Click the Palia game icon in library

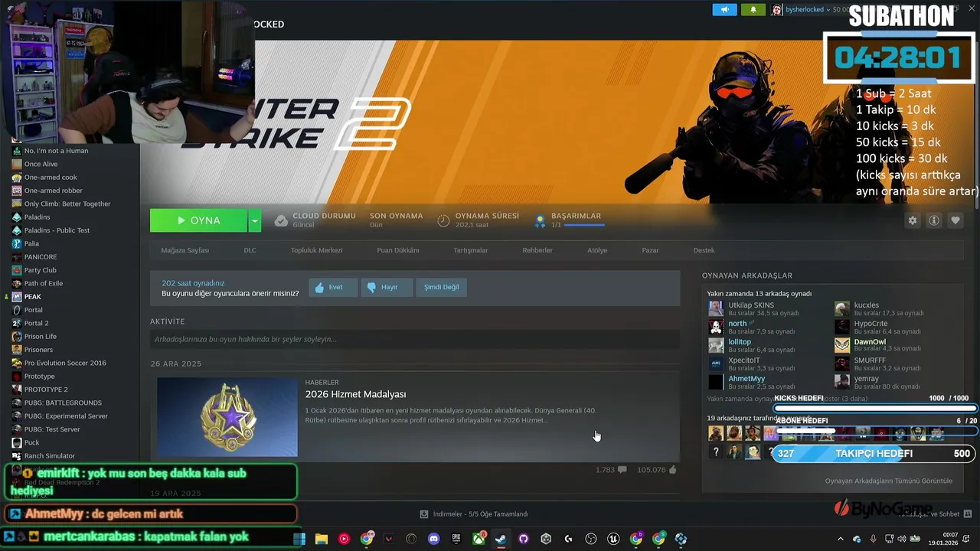[17, 243]
